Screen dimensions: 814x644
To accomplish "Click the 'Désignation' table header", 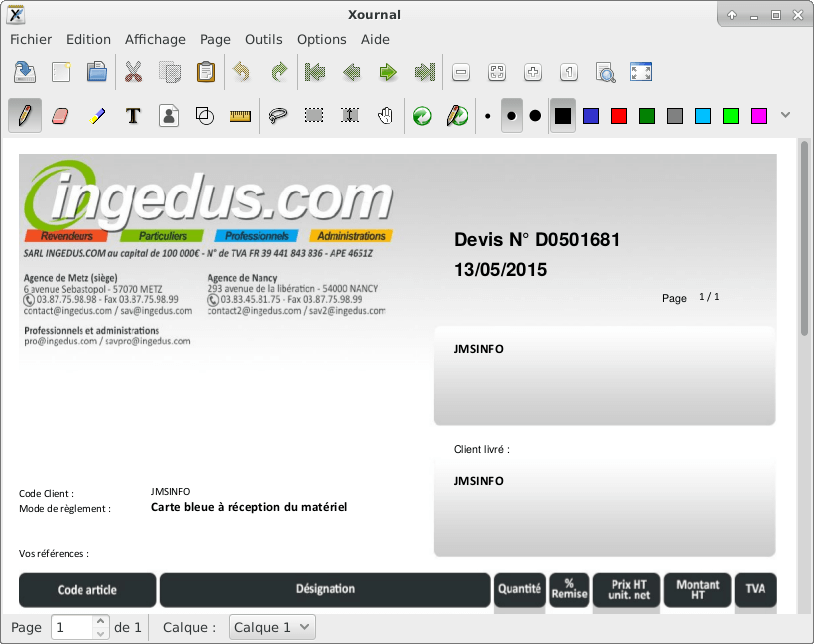I will click(x=325, y=590).
